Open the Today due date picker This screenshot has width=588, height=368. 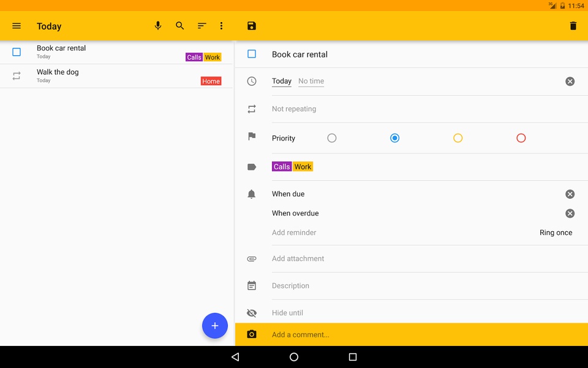(x=282, y=81)
